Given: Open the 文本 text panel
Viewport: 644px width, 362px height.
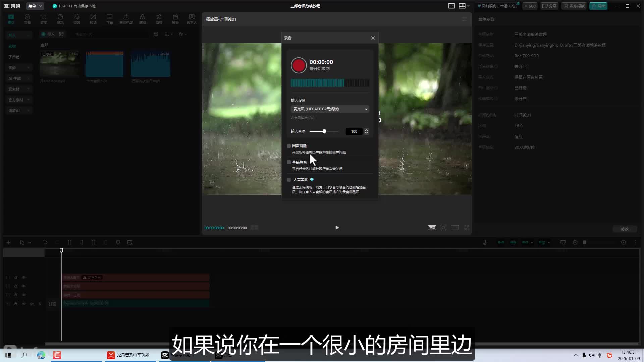Looking at the screenshot, I should [44, 19].
